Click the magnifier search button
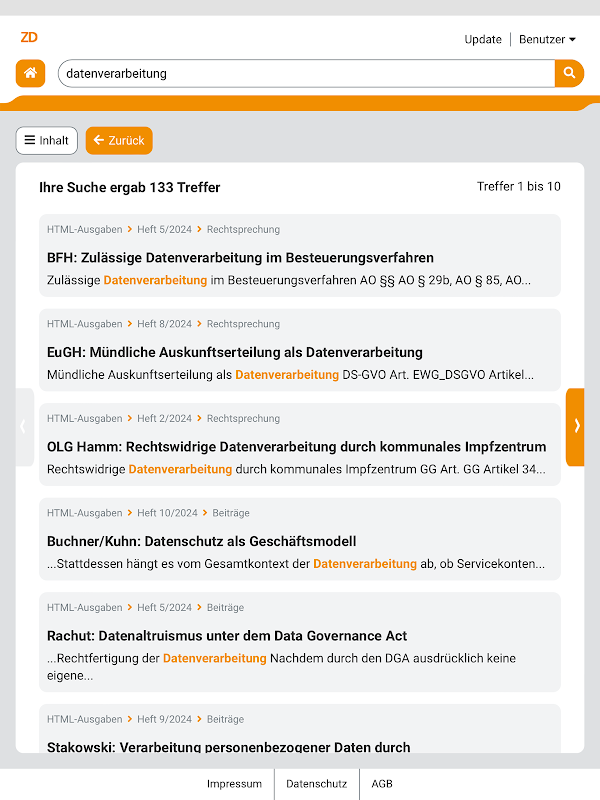Screen dimensions: 600x800 pos(569,73)
